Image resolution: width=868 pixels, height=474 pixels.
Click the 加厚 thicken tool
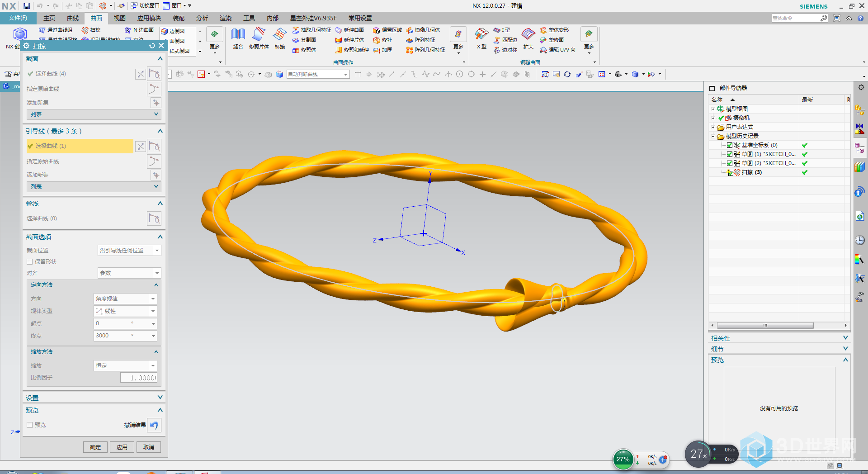pyautogui.click(x=382, y=50)
